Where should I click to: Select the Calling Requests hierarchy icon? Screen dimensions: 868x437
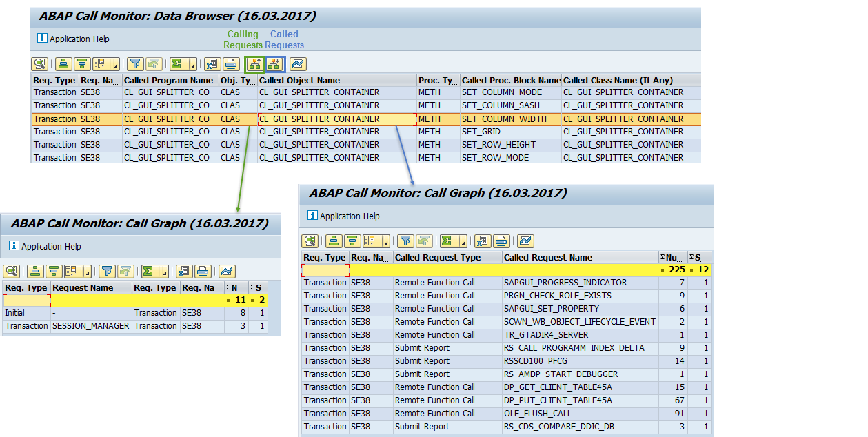click(255, 63)
